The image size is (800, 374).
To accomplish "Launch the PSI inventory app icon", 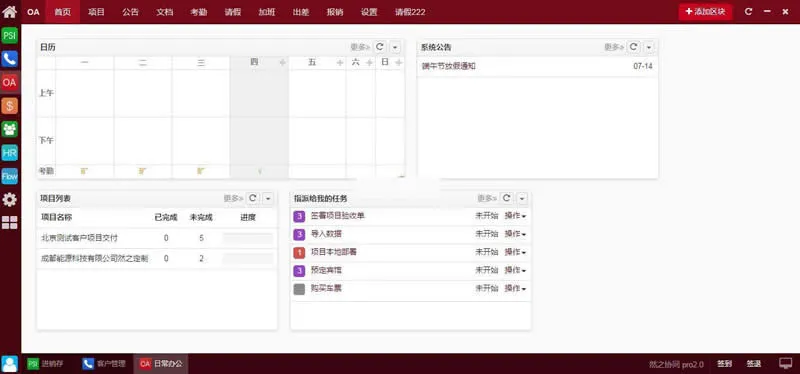I will [10, 35].
